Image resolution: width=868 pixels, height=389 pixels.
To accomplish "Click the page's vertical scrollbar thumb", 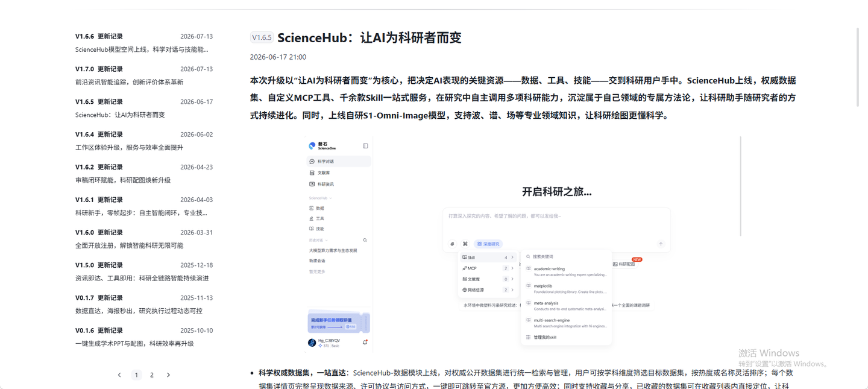I will tap(859, 67).
